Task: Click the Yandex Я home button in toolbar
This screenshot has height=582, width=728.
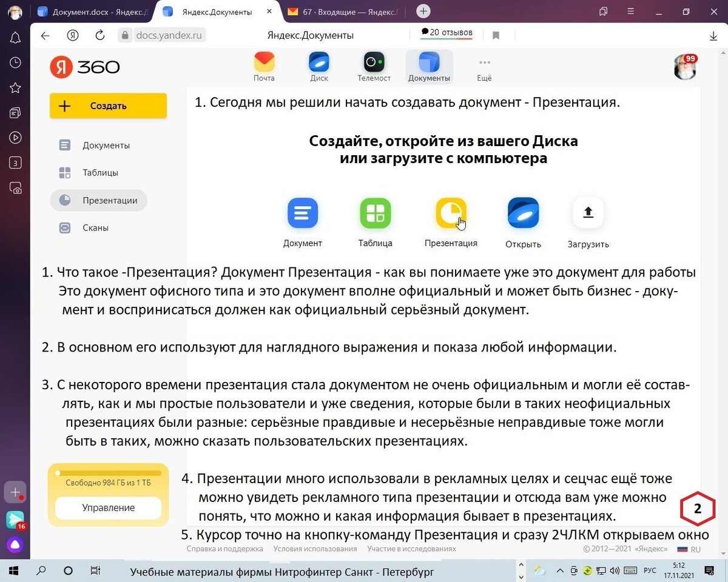Action: [x=73, y=36]
